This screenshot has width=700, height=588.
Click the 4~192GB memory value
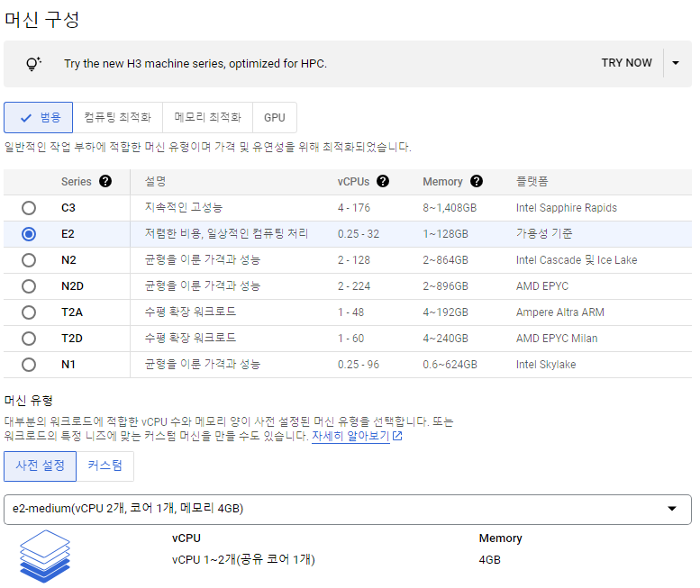[446, 312]
